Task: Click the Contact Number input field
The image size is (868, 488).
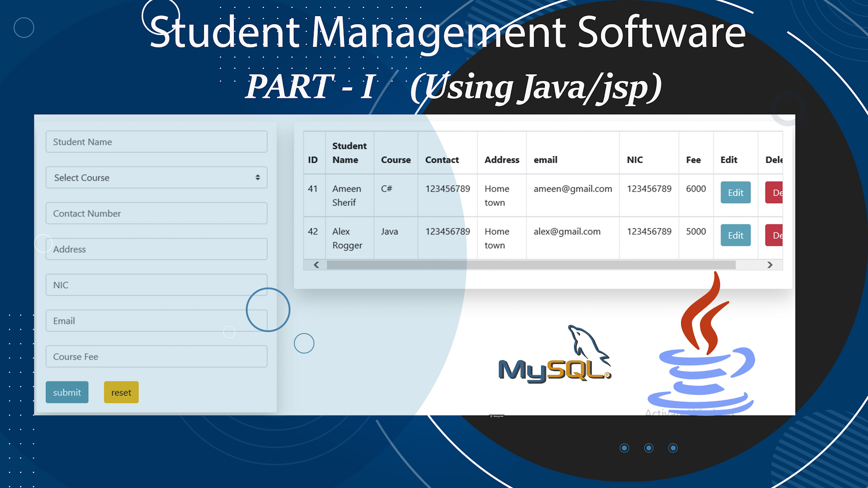Action: coord(156,213)
